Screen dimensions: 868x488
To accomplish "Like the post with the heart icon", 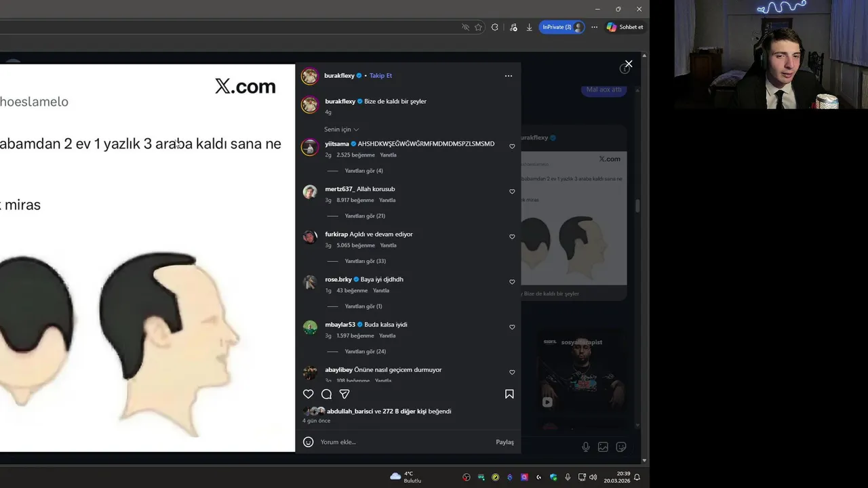I will pos(308,394).
